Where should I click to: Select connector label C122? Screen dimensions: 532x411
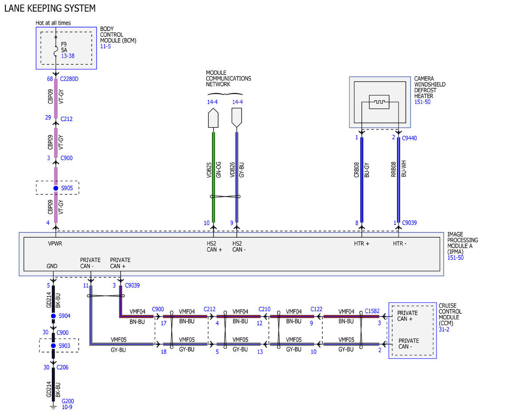coord(317,309)
